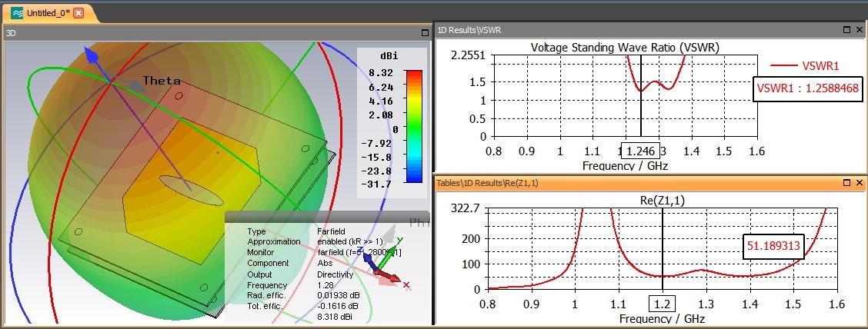Click the dBi color ramp bar
Viewport: 868px width, 329px height.
[413, 126]
